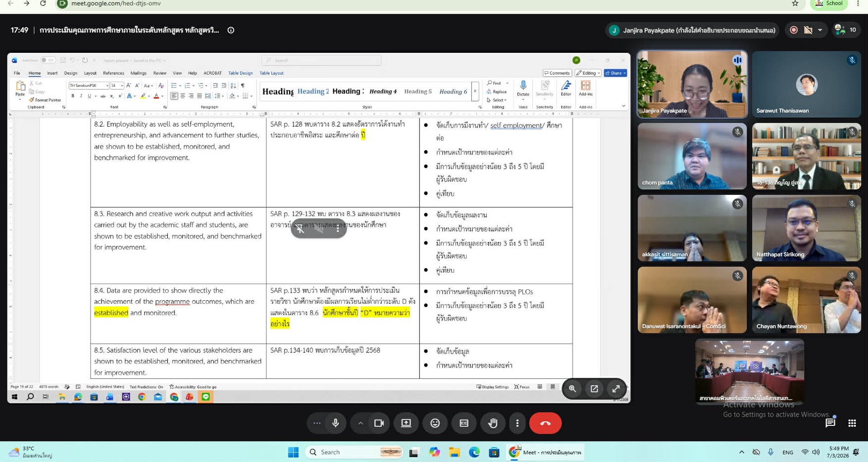This screenshot has height=462, width=868.
Task: Click the Meet tab in Windows taskbar
Action: [x=546, y=452]
